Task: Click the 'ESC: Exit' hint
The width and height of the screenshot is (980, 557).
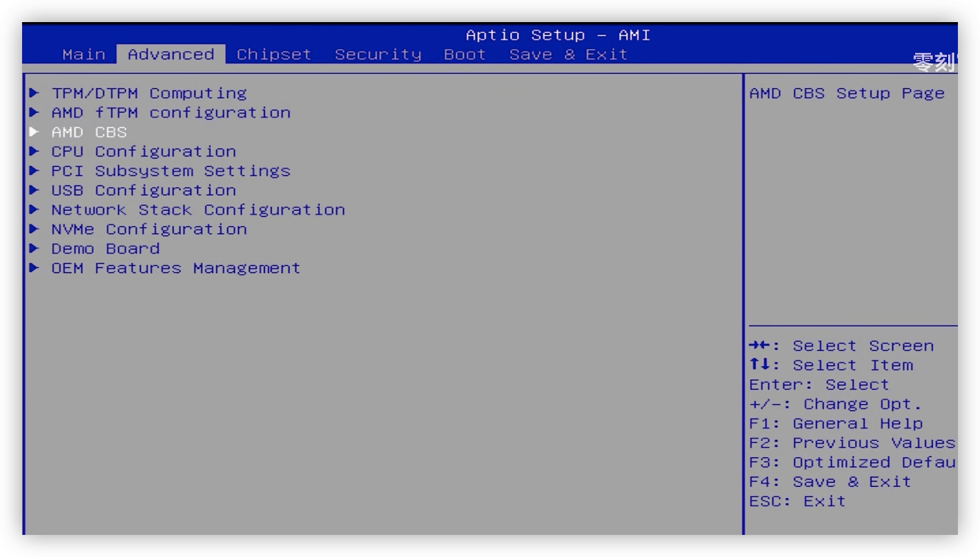Action: click(x=798, y=501)
